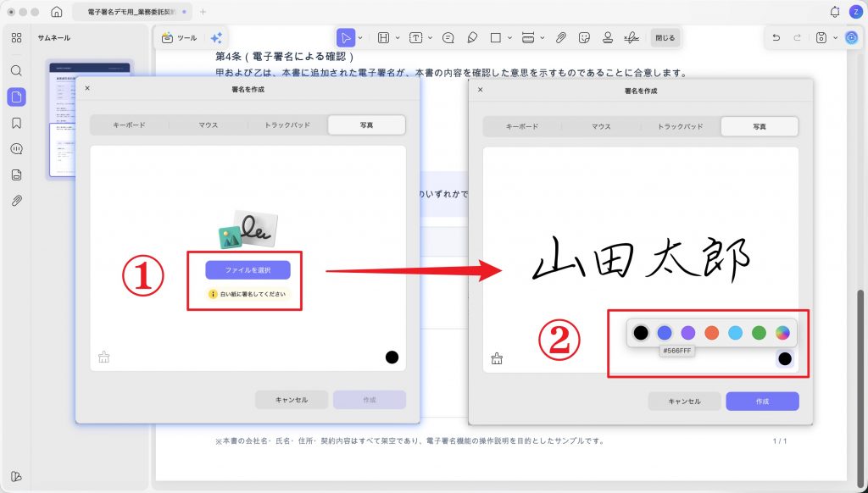Open the rainbow custom color picker swatch
Image resolution: width=868 pixels, height=493 pixels.
pos(782,333)
